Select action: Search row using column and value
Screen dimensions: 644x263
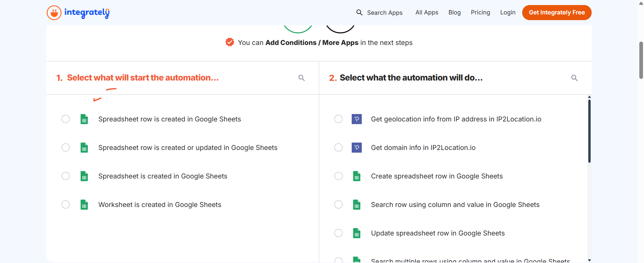(x=339, y=205)
